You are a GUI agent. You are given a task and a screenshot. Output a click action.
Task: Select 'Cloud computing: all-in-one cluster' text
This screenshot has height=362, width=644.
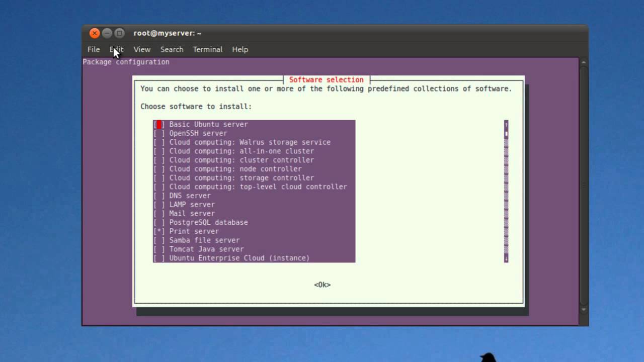(242, 151)
